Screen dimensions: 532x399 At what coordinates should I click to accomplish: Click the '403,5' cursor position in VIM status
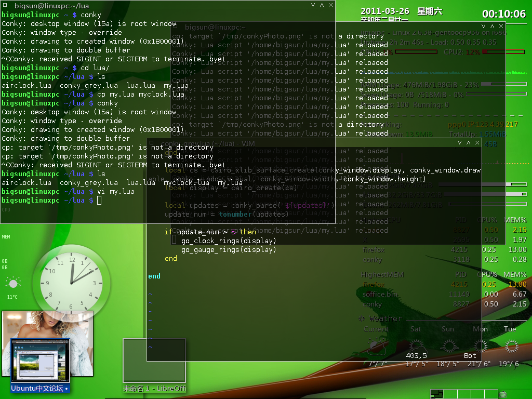416,355
